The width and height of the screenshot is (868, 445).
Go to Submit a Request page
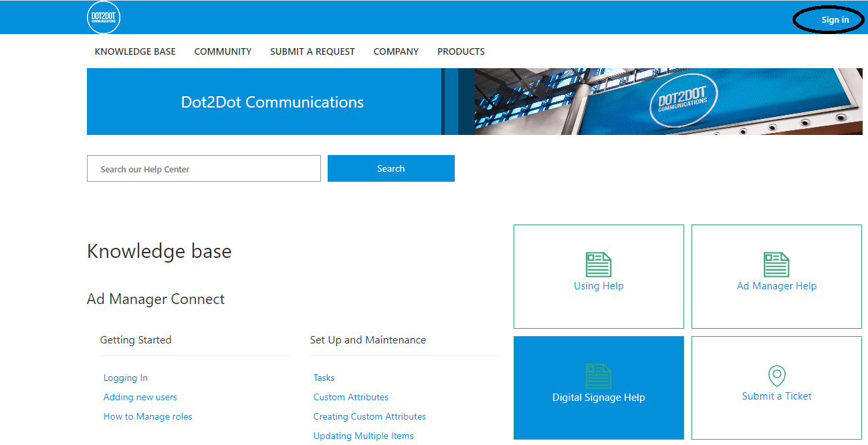click(312, 51)
